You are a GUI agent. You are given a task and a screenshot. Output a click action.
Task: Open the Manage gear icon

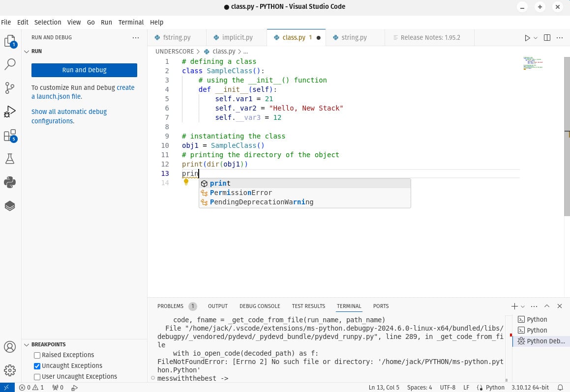tap(10, 370)
